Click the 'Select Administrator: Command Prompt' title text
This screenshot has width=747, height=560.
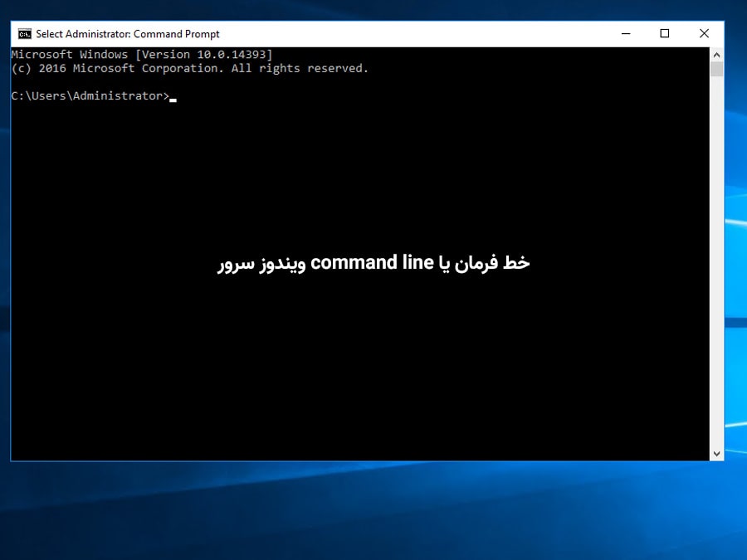tap(128, 34)
